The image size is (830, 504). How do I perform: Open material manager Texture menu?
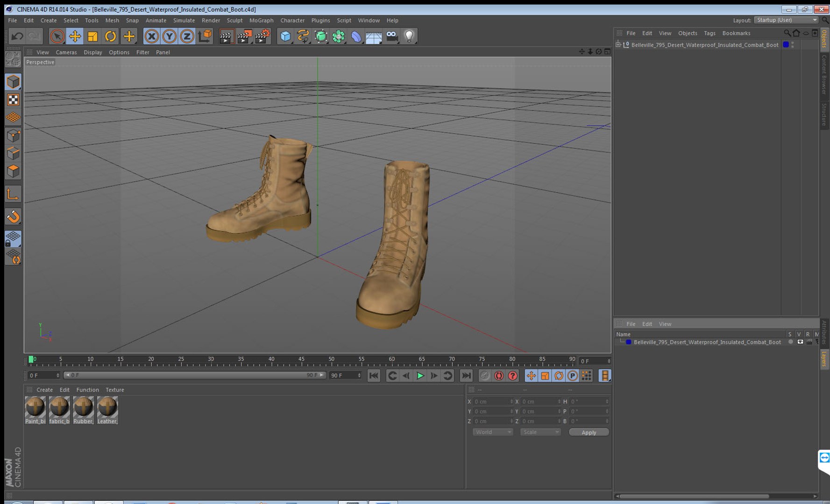(x=114, y=390)
